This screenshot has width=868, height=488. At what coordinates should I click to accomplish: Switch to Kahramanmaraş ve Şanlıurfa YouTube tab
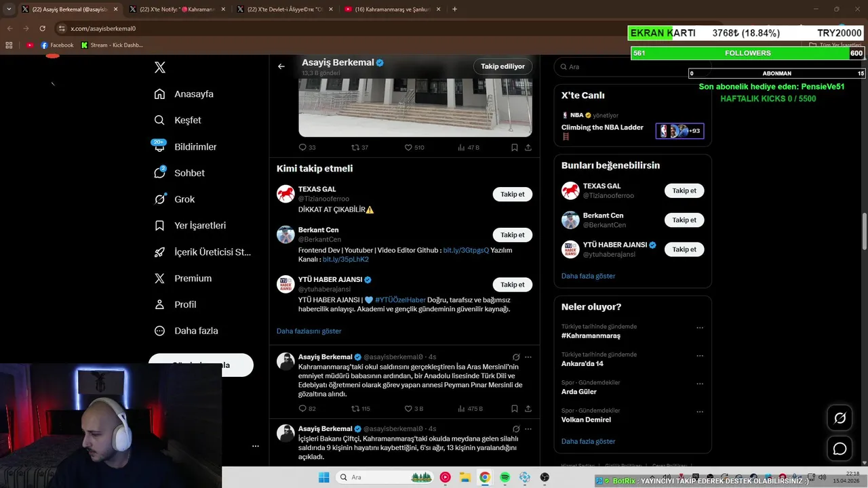tap(392, 9)
